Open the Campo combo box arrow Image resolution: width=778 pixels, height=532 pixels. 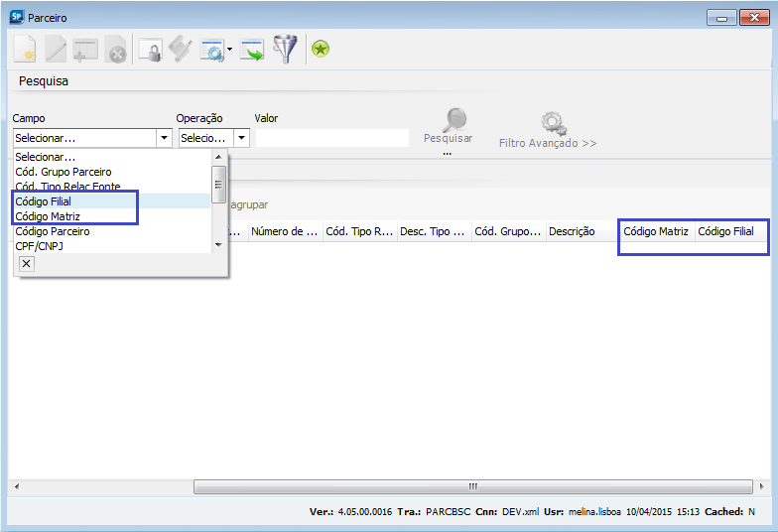[165, 138]
